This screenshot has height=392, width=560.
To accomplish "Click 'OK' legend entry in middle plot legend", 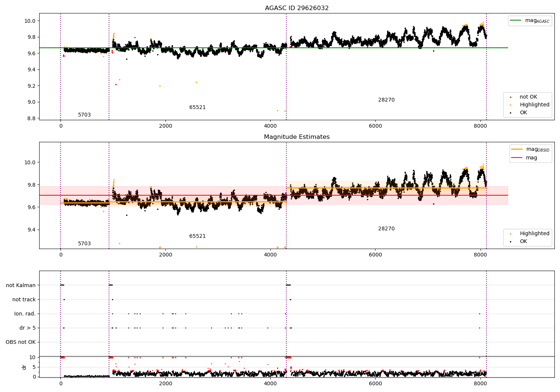I will (523, 242).
